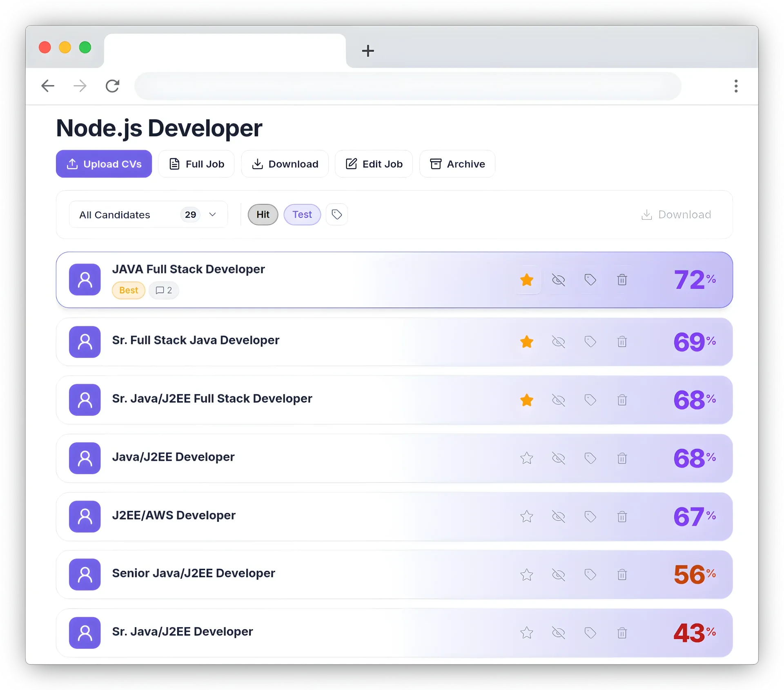Star Senior Java/J2EE Developer candidate
The height and width of the screenshot is (690, 784).
(x=527, y=575)
